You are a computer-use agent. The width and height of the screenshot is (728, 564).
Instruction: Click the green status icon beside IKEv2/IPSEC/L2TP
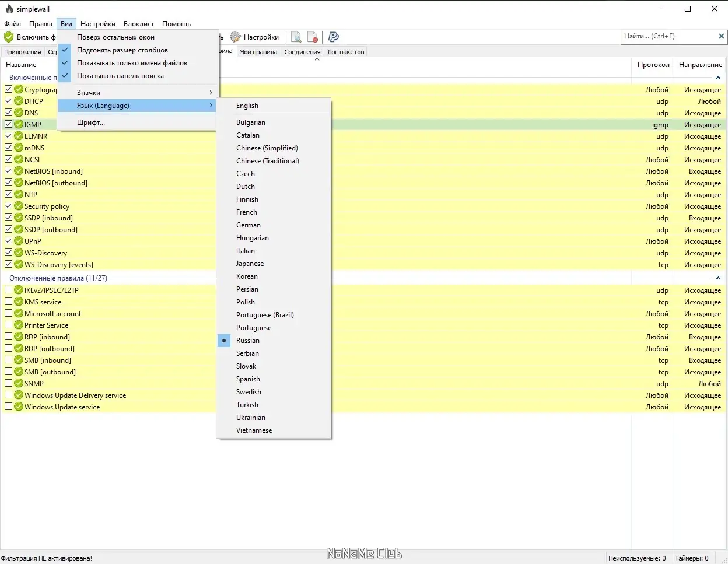[19, 290]
